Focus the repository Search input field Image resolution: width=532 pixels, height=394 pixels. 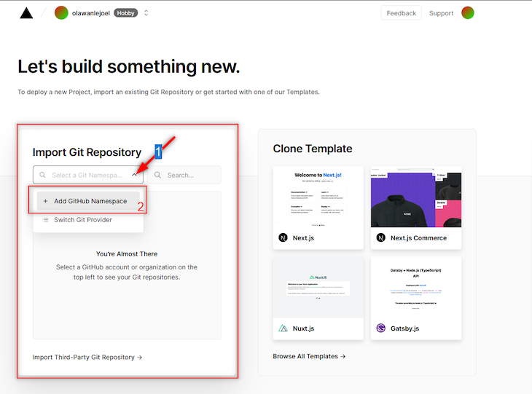(x=184, y=175)
